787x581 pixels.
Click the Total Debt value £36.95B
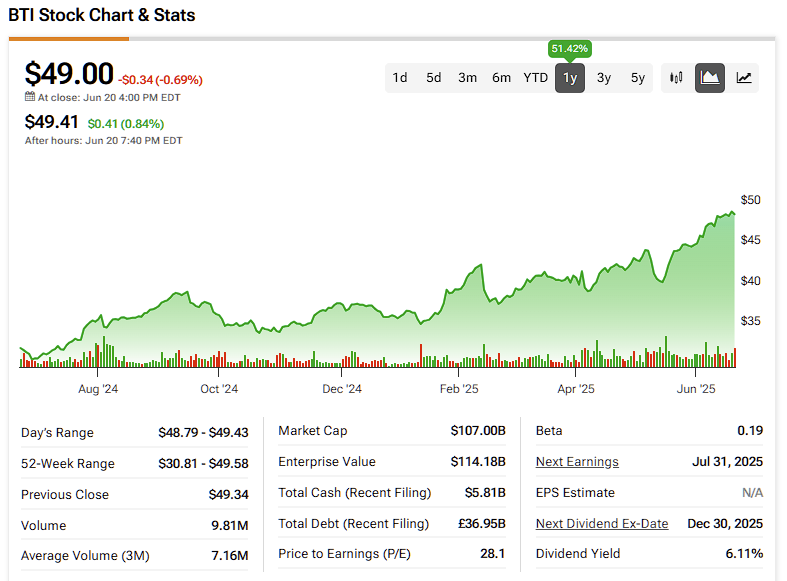[482, 523]
